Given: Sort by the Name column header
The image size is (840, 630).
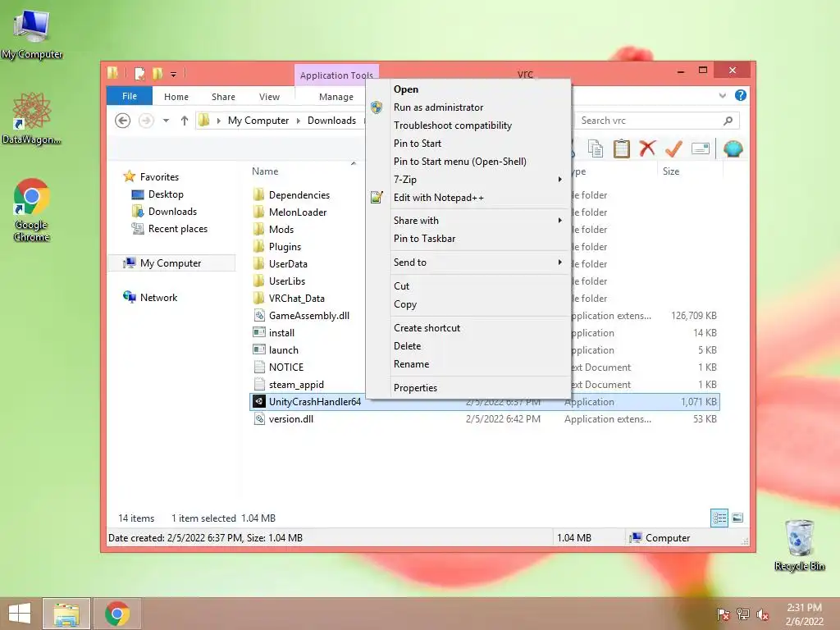Looking at the screenshot, I should 265,171.
